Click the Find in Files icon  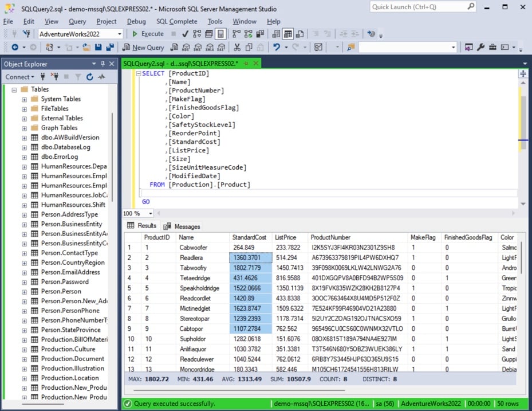(351, 47)
